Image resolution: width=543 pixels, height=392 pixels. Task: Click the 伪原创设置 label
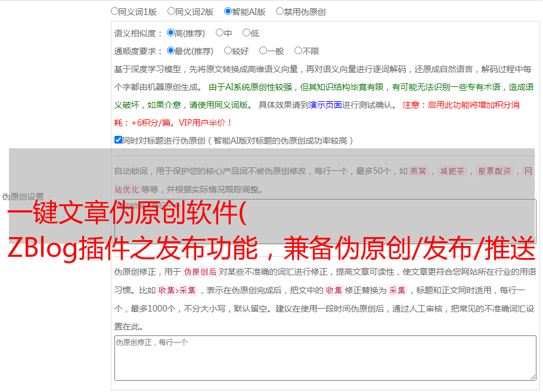[x=23, y=197]
